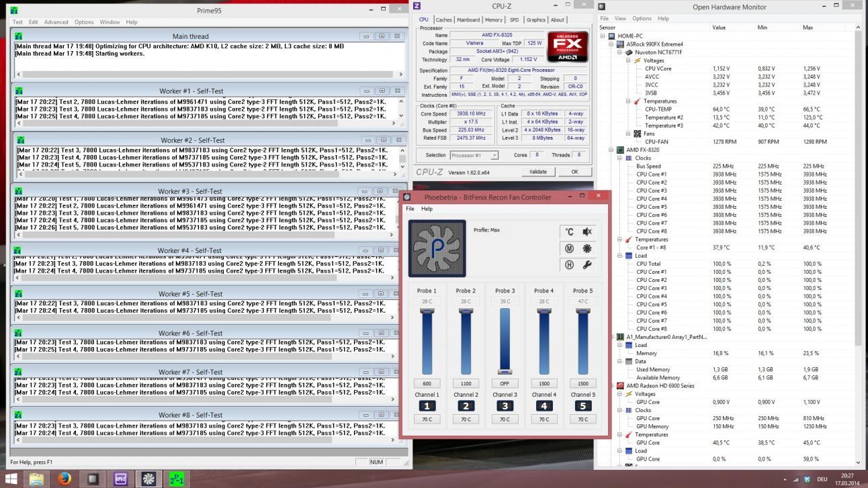868x488 pixels.
Task: Collapse the Fans node in sensor tree
Action: point(629,134)
